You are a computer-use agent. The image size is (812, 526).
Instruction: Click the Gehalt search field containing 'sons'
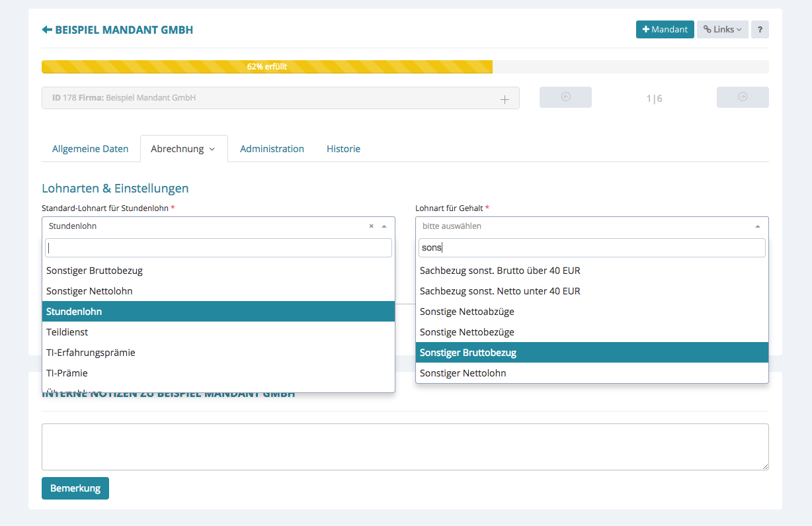point(592,248)
